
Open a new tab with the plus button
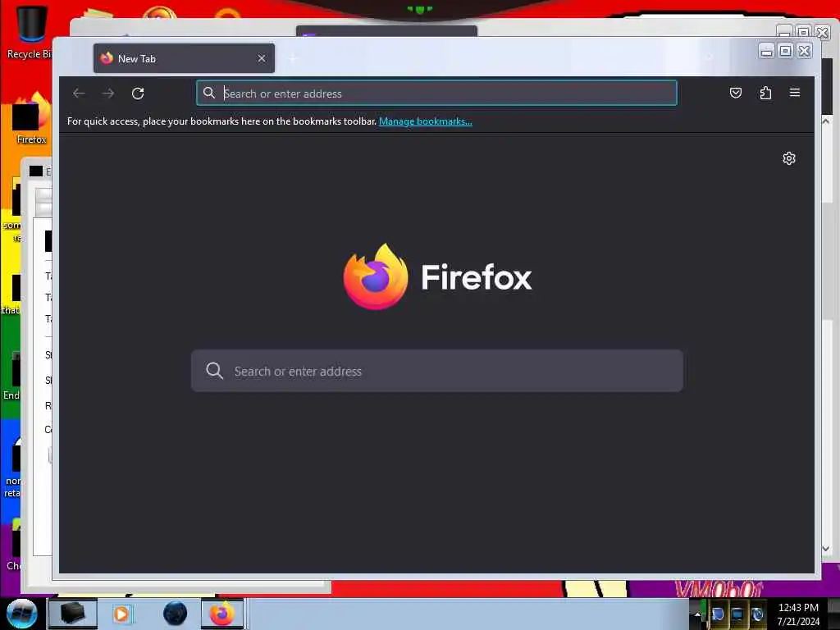293,58
